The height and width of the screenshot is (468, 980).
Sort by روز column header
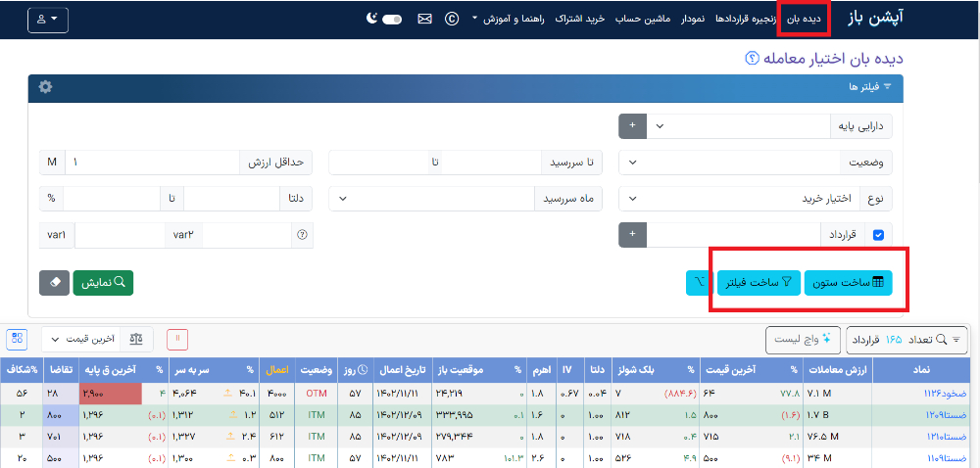click(x=355, y=369)
